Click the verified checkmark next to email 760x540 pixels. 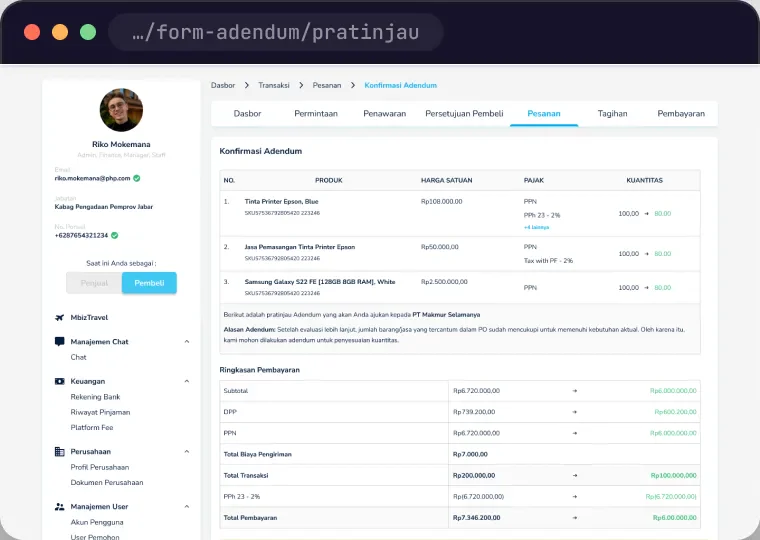[x=137, y=178]
